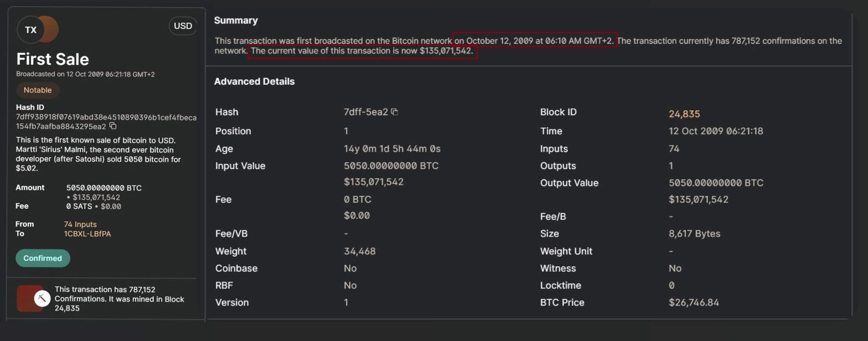The image size is (868, 341).
Task: Click the Size value 8,617 Bytes
Action: click(694, 234)
